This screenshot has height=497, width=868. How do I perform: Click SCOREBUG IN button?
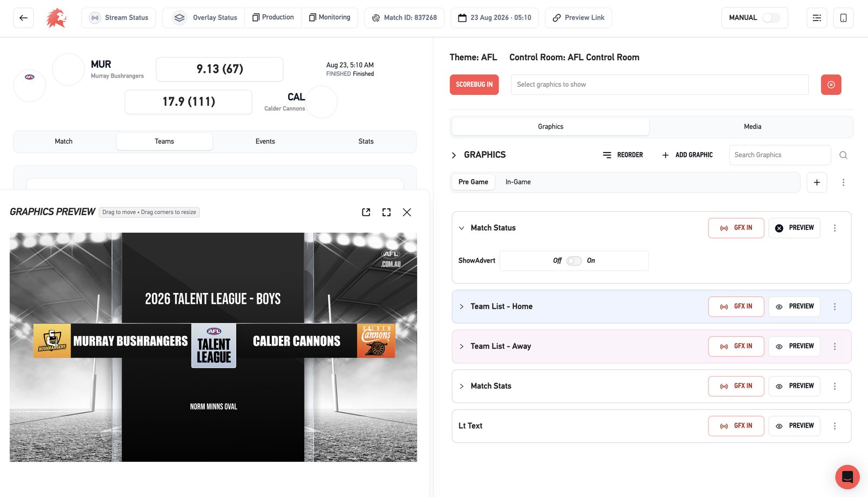coord(474,85)
